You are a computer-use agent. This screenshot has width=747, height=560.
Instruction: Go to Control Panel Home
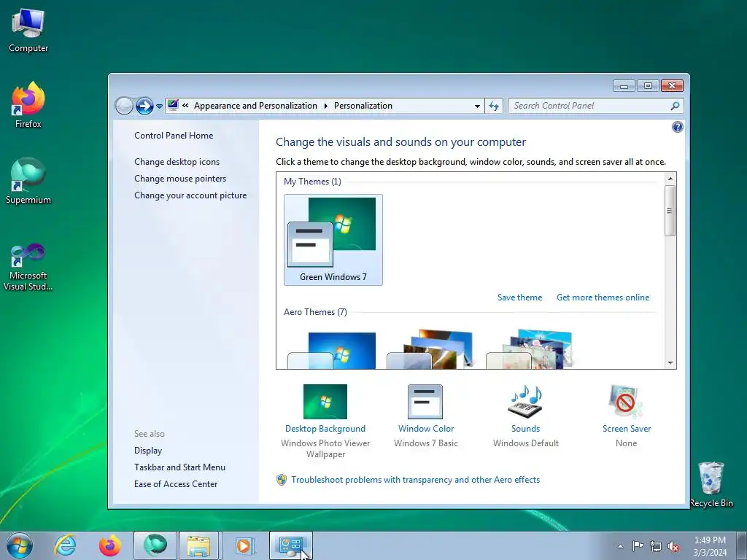(174, 135)
